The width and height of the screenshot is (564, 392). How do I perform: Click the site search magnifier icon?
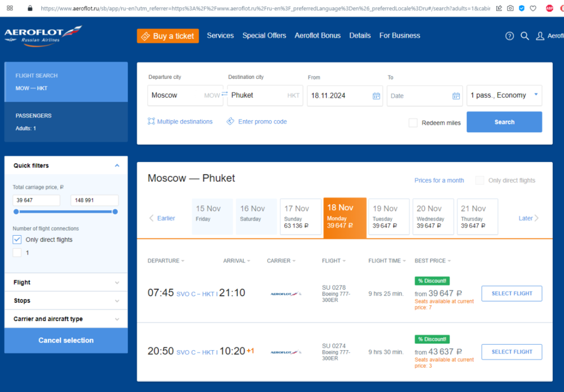point(525,36)
